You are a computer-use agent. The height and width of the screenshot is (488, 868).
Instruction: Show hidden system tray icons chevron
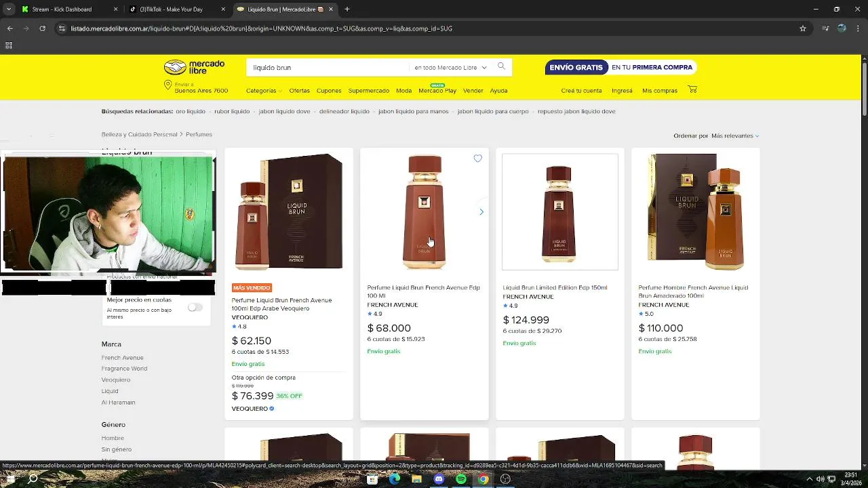(x=808, y=479)
